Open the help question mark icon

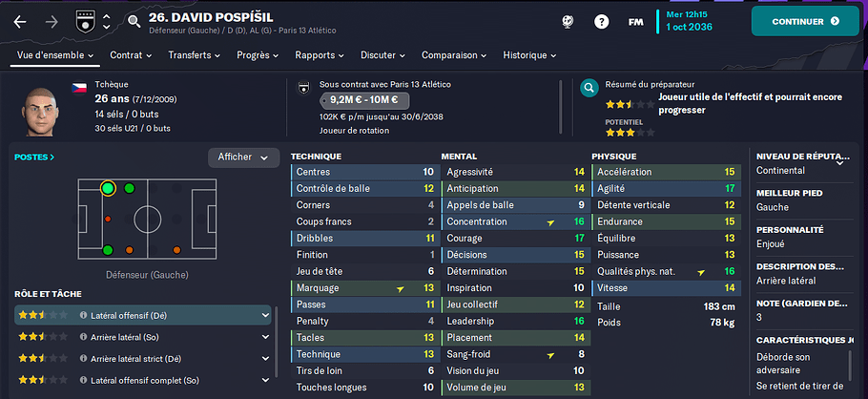[601, 22]
